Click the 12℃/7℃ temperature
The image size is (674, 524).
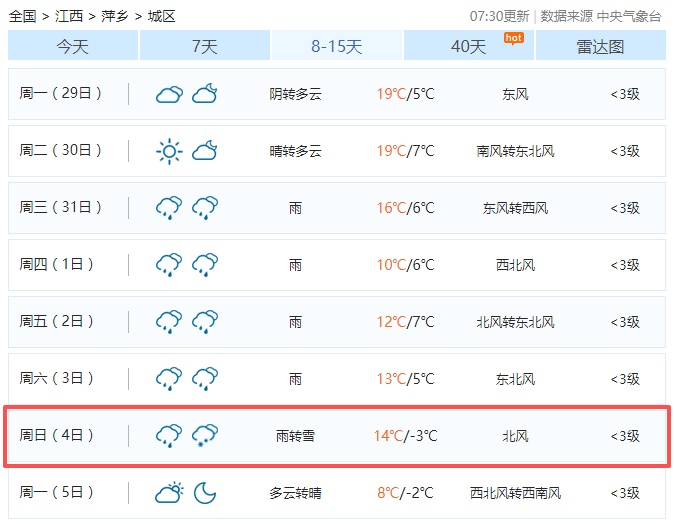(405, 322)
